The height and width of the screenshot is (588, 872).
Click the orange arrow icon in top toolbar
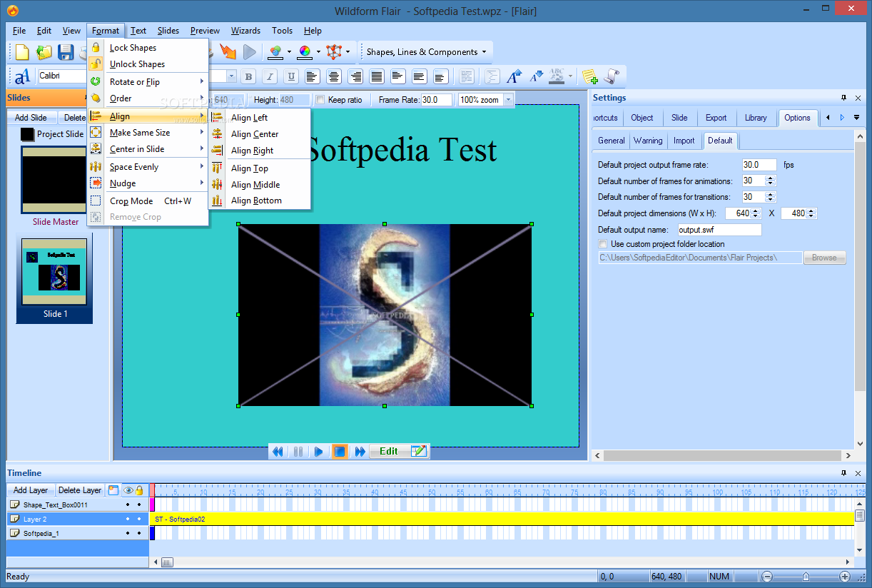pyautogui.click(x=228, y=52)
